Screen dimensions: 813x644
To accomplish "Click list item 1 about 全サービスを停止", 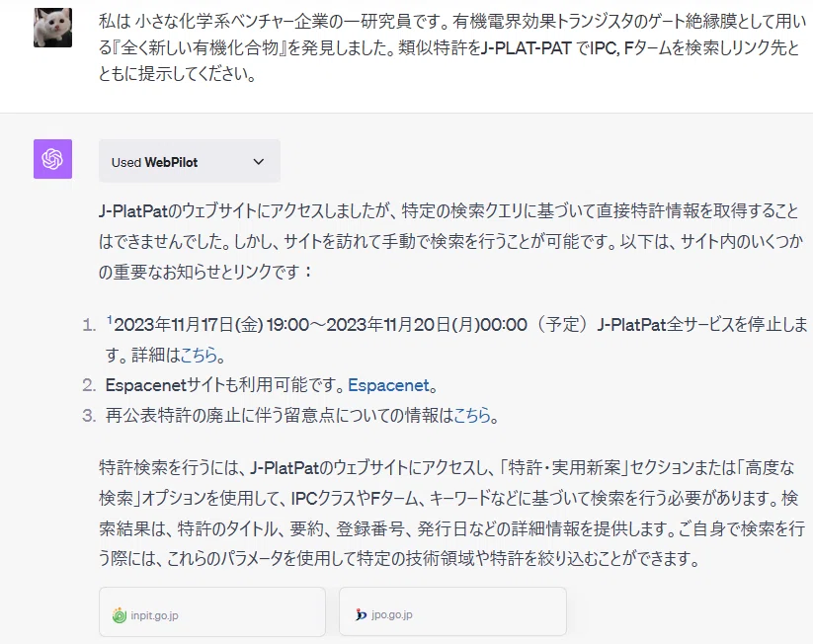I will point(445,340).
